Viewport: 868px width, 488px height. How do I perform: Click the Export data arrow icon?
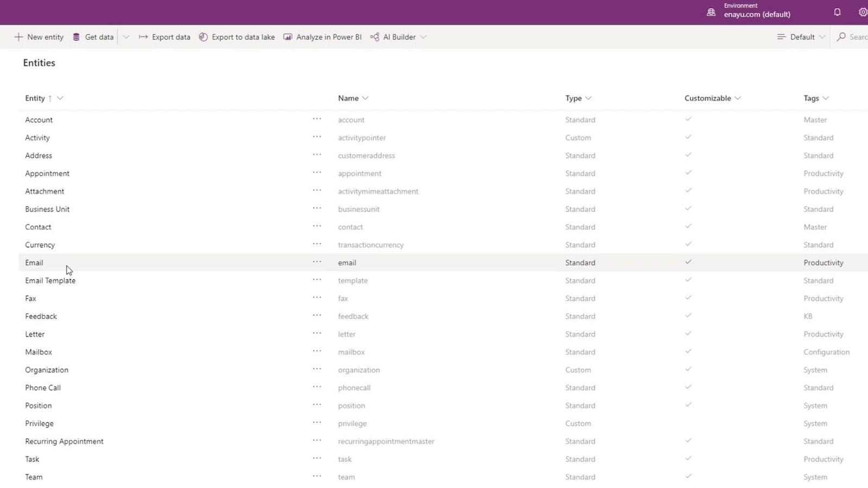pos(143,37)
